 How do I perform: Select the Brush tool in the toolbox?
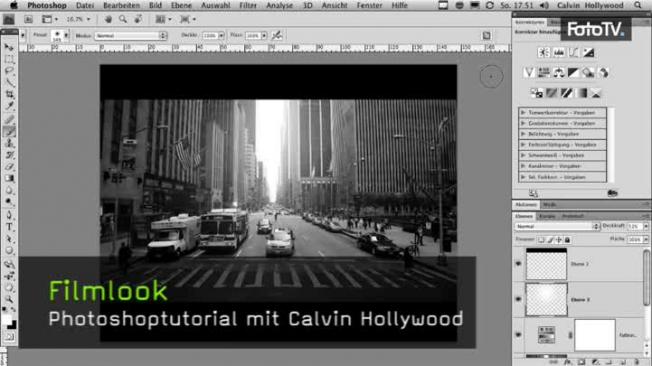[x=9, y=131]
